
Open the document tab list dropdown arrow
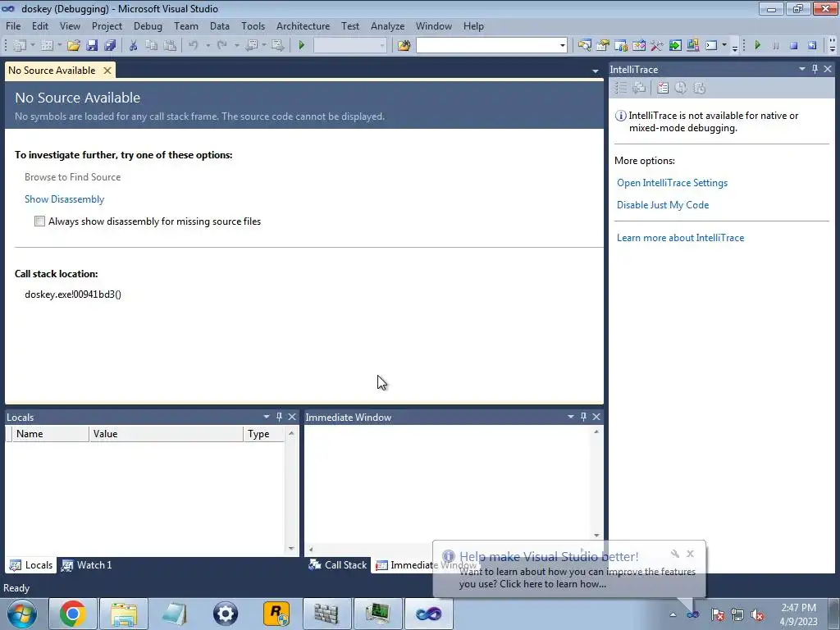click(x=596, y=71)
